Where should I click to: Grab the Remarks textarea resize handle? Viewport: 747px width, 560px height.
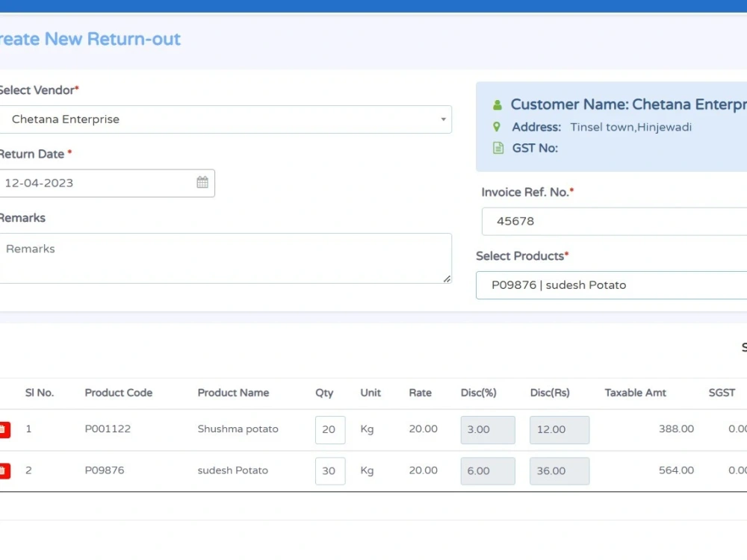(x=447, y=279)
